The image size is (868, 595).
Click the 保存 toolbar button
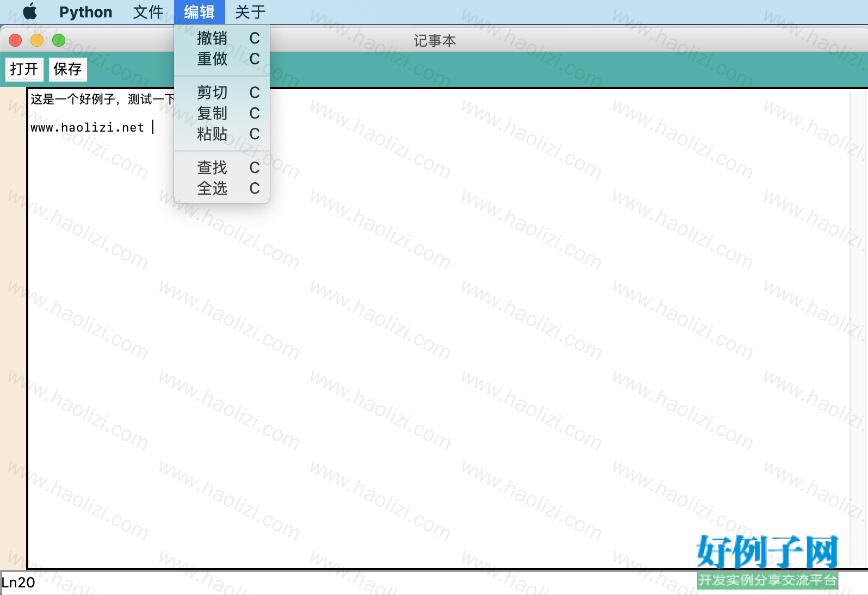[67, 69]
